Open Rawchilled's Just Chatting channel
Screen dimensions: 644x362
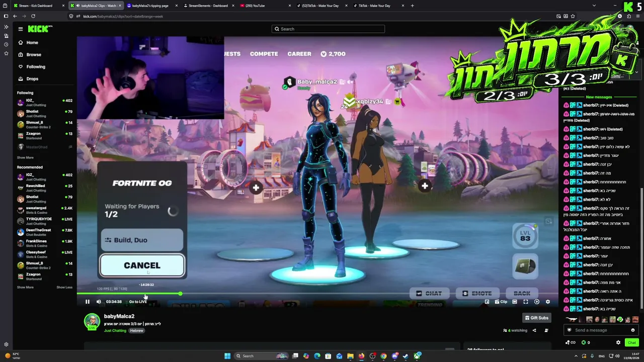tap(45, 188)
